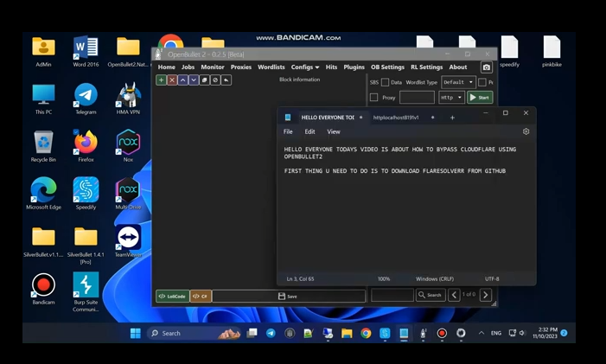Open Microsoft Edge desktop shortcut
Viewport: 606px width, 364px height.
tap(43, 193)
